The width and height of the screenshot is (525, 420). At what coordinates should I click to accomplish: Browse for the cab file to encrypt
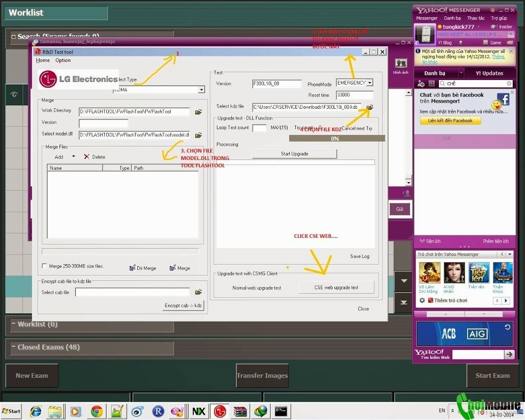[x=198, y=292]
